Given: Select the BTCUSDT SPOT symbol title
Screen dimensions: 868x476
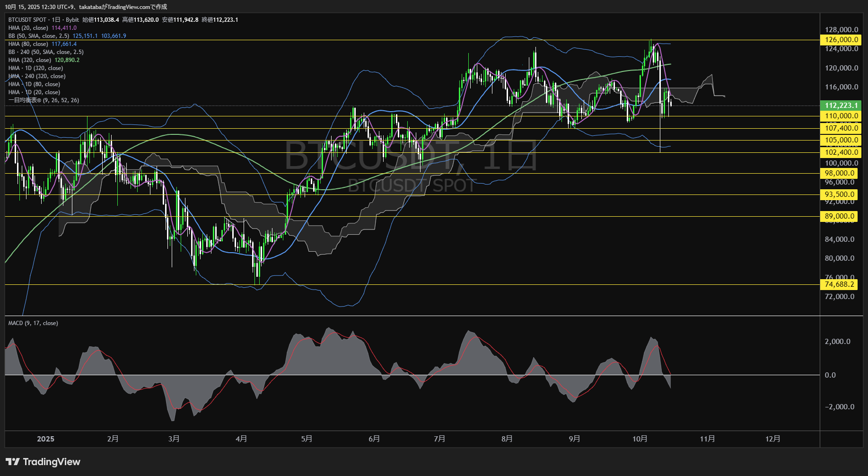Looking at the screenshot, I should pos(27,20).
